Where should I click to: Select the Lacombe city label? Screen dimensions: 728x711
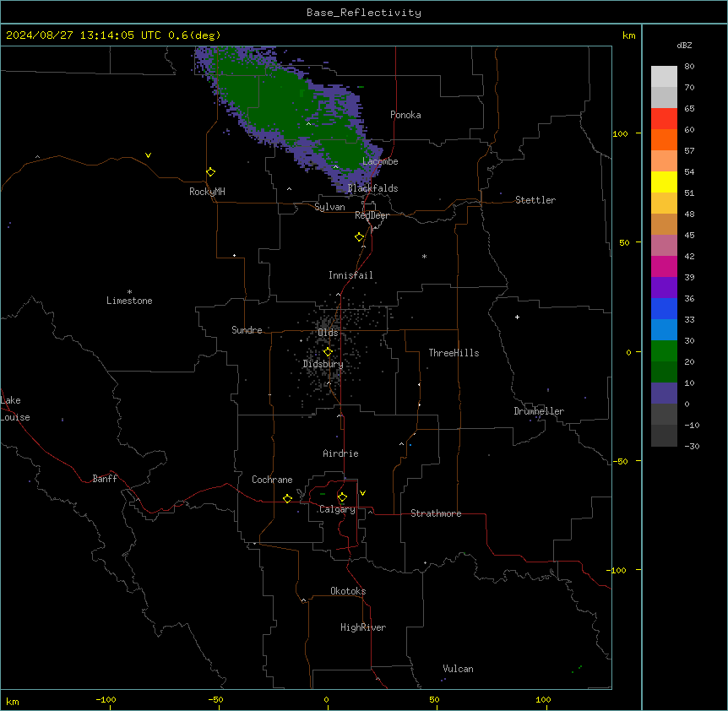click(380, 161)
